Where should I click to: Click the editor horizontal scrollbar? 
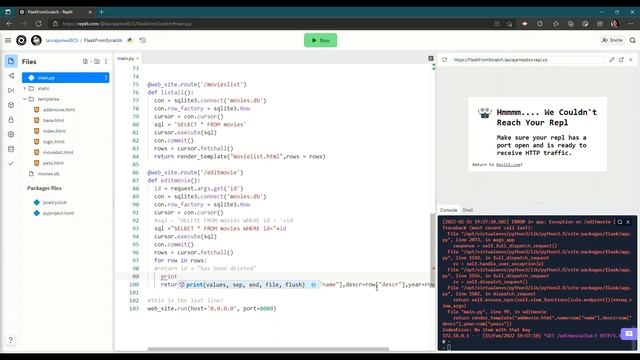coord(268,349)
